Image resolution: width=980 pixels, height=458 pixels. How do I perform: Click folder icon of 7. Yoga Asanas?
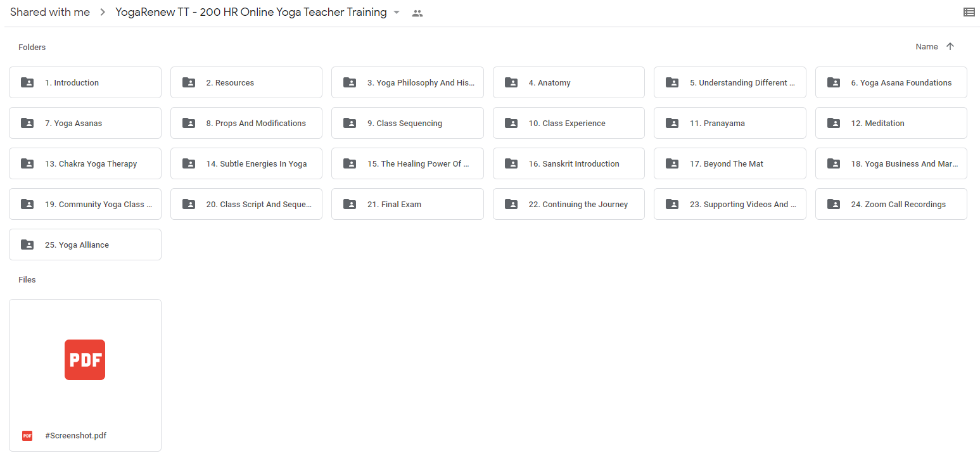(27, 123)
